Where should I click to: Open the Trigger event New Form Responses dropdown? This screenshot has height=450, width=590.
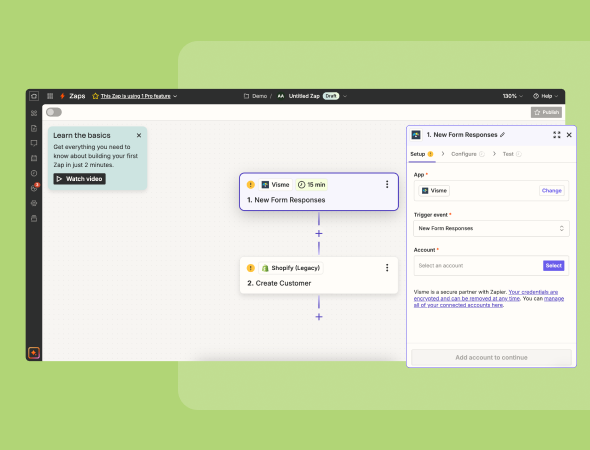coord(491,228)
